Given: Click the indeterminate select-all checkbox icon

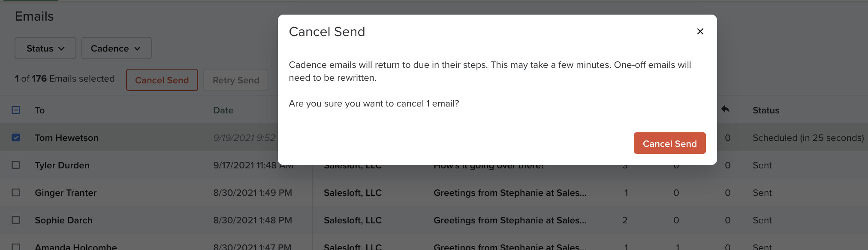Looking at the screenshot, I should [x=16, y=110].
